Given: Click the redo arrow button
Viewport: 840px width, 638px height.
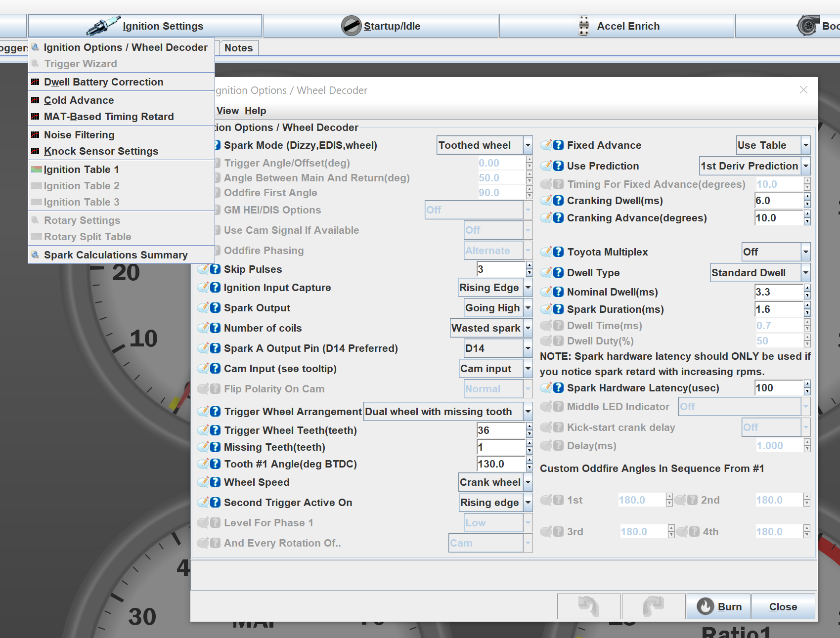Looking at the screenshot, I should coord(653,606).
